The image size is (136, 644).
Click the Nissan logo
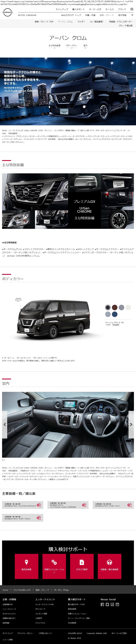click(7, 12)
